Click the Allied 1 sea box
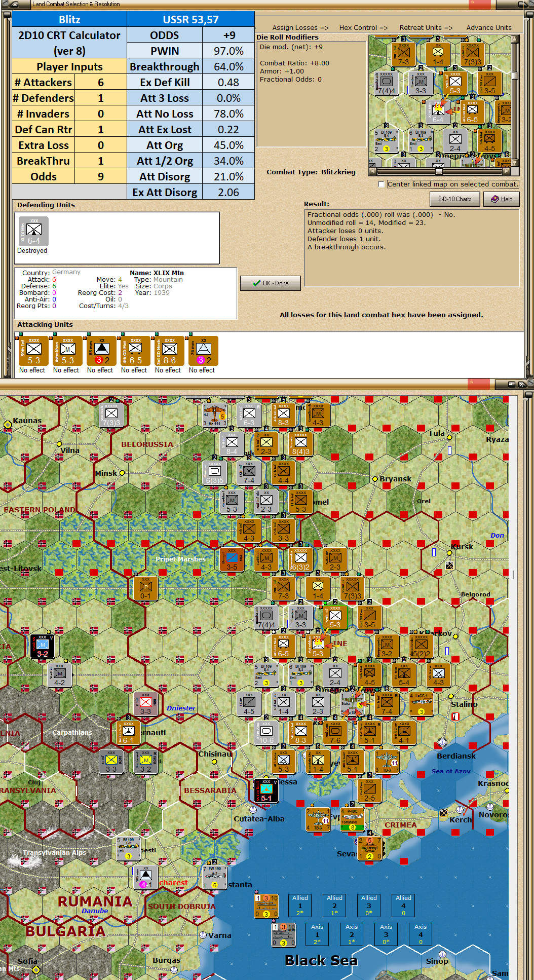This screenshot has width=534, height=980. (300, 906)
